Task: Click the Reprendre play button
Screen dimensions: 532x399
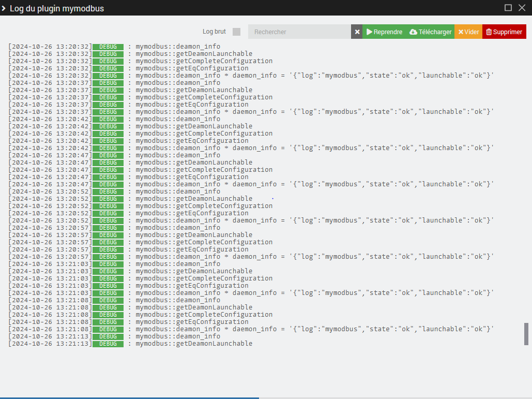Action: 384,32
